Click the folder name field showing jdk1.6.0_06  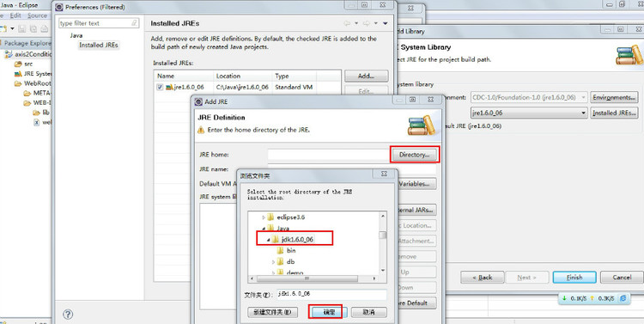[331, 295]
